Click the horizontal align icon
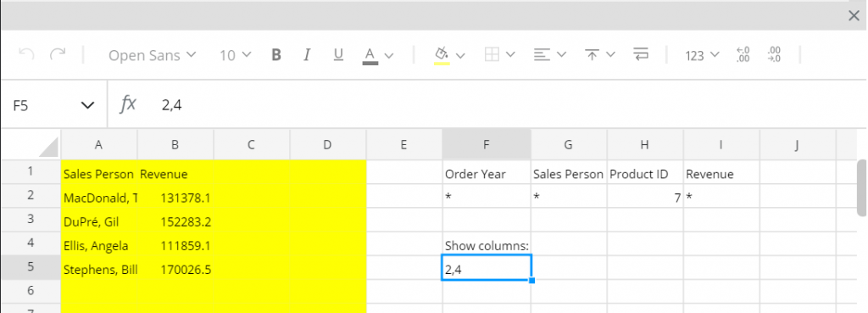The width and height of the screenshot is (868, 313). (x=542, y=55)
